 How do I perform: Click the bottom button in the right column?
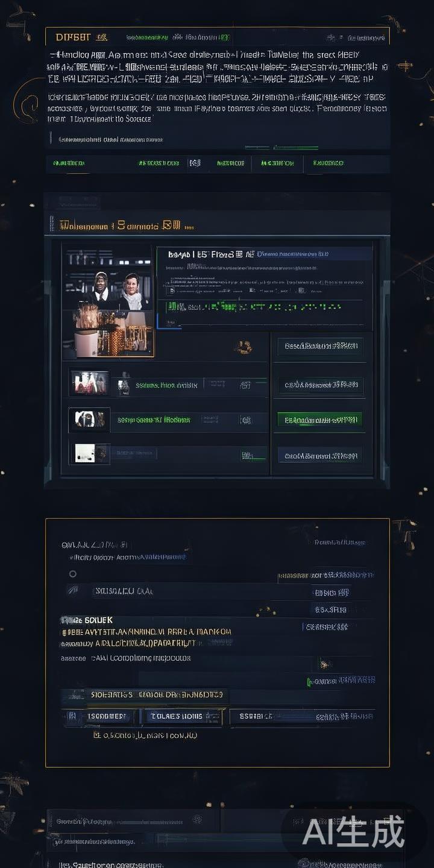pos(319,455)
